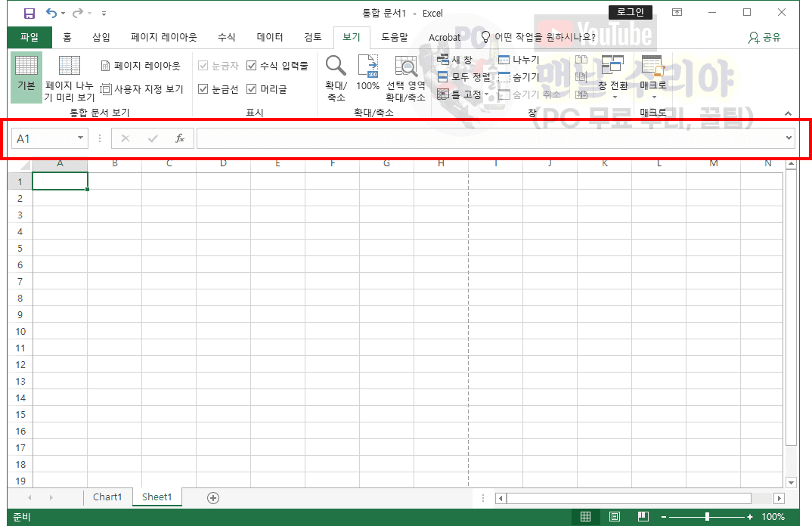Image resolution: width=812 pixels, height=526 pixels.
Task: Click the 확대/축소 magnifier icon
Action: [x=336, y=76]
